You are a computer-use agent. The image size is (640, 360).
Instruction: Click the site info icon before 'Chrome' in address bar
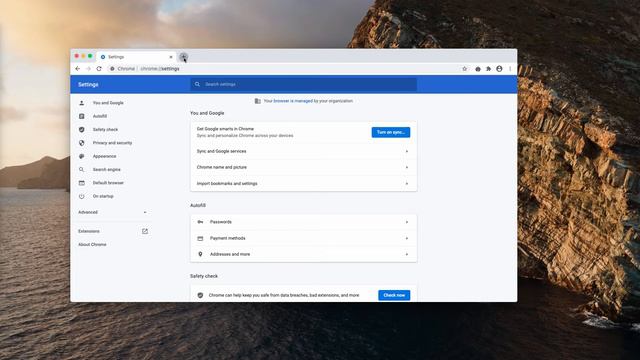tap(112, 69)
